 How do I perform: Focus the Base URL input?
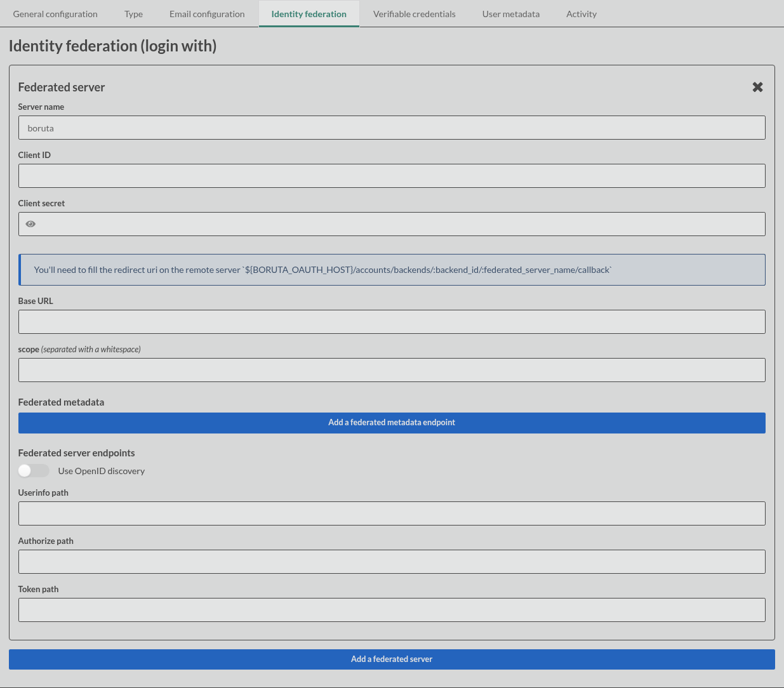pyautogui.click(x=392, y=322)
